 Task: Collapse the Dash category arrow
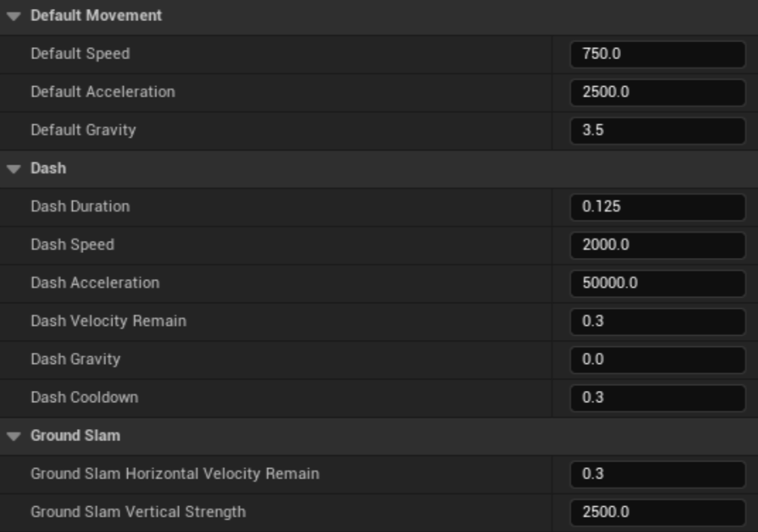(14, 169)
